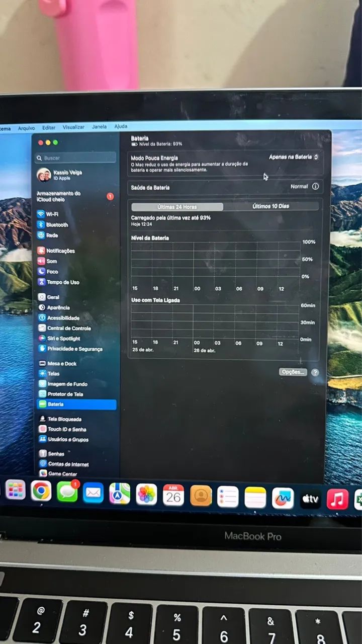Click the Nível da Bateria chart
362x644 pixels.
[x=216, y=260]
